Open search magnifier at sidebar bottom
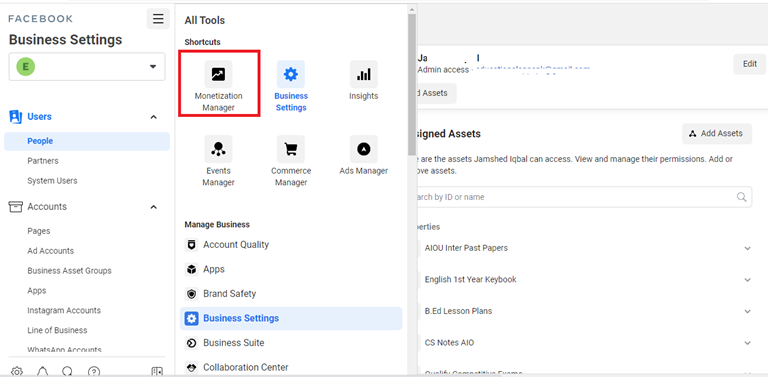Screen dimensions: 768x377 [x=68, y=372]
